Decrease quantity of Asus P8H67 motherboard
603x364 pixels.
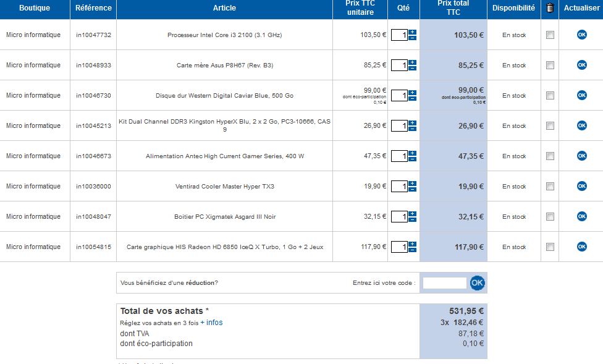pos(413,68)
